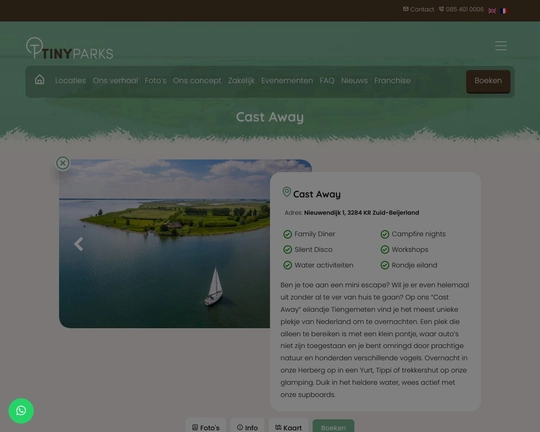The width and height of the screenshot is (540, 432).
Task: Switch to the Foto's tab at the bottom
Action: coord(206,427)
